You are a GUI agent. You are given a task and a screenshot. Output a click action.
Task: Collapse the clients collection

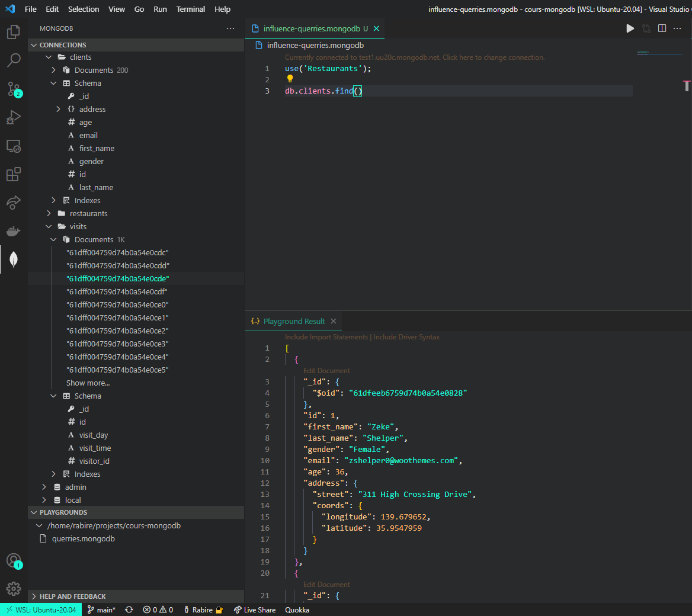pyautogui.click(x=49, y=57)
